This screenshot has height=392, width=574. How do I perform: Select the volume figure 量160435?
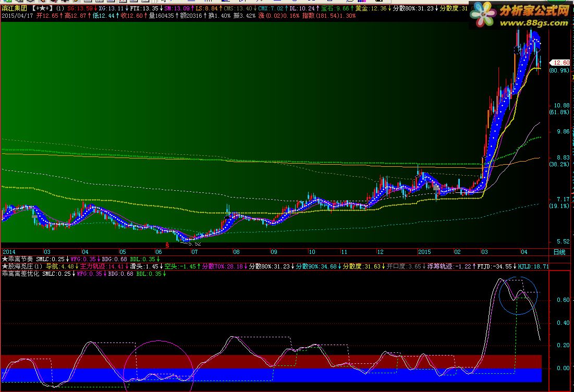pos(162,16)
